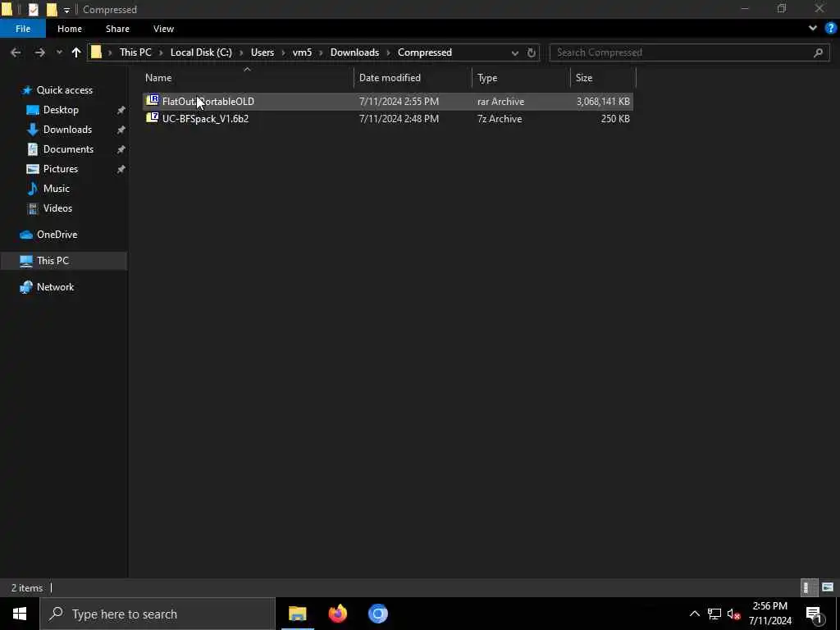The height and width of the screenshot is (630, 840).
Task: Open the Windows Start menu
Action: click(20, 614)
